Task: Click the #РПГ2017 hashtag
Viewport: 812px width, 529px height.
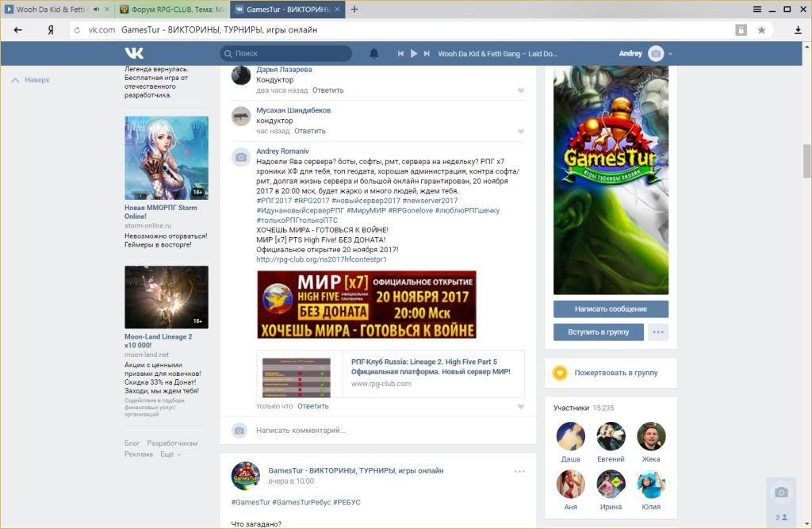Action: pos(274,201)
